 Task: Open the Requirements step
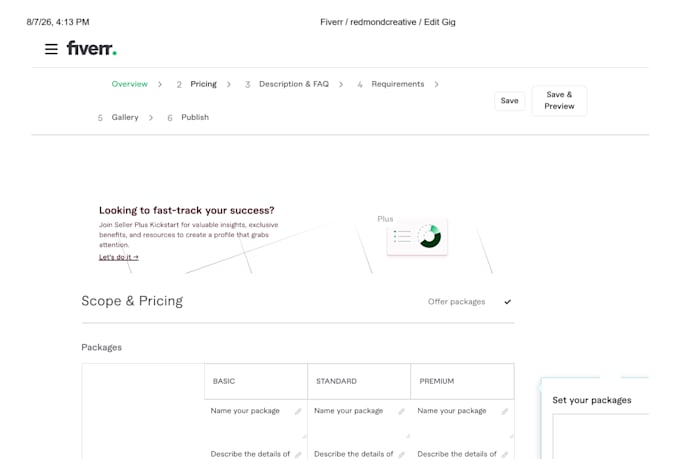click(x=398, y=84)
